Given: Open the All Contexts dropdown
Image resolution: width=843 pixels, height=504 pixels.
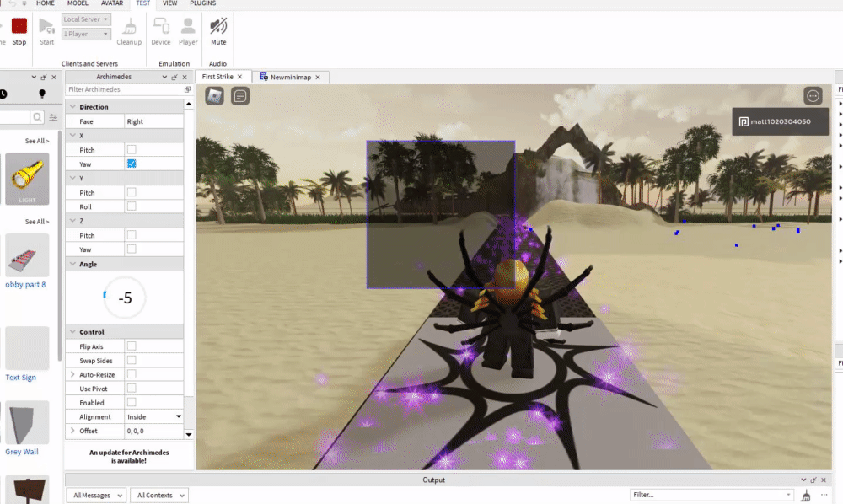Looking at the screenshot, I should [158, 496].
